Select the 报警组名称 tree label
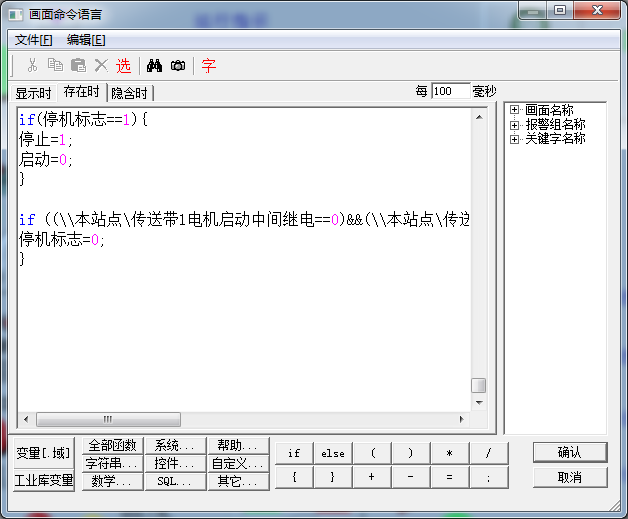Viewport: 628px width, 519px height. coord(556,125)
